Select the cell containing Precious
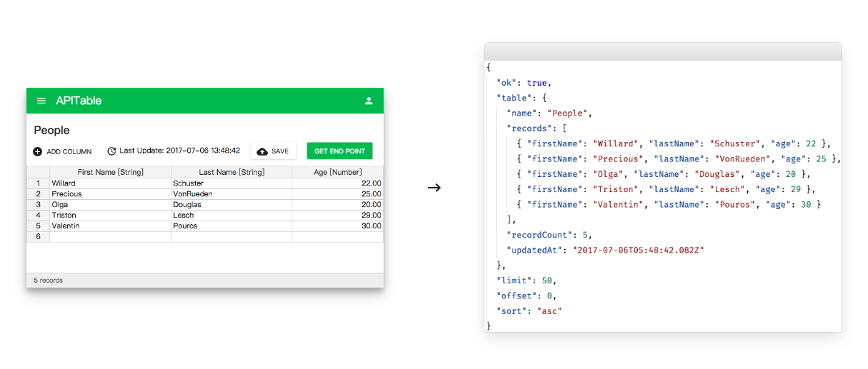The height and width of the screenshot is (369, 868). pyautogui.click(x=110, y=194)
